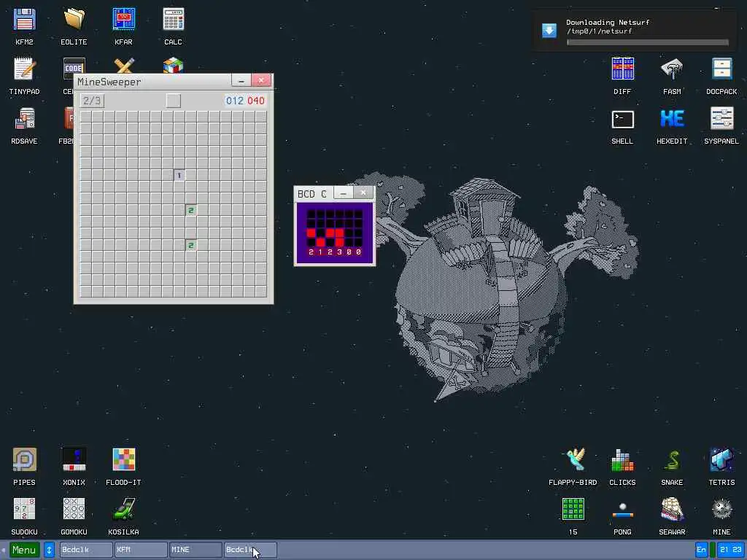
Task: Open the CLICKS game icon
Action: pyautogui.click(x=622, y=467)
